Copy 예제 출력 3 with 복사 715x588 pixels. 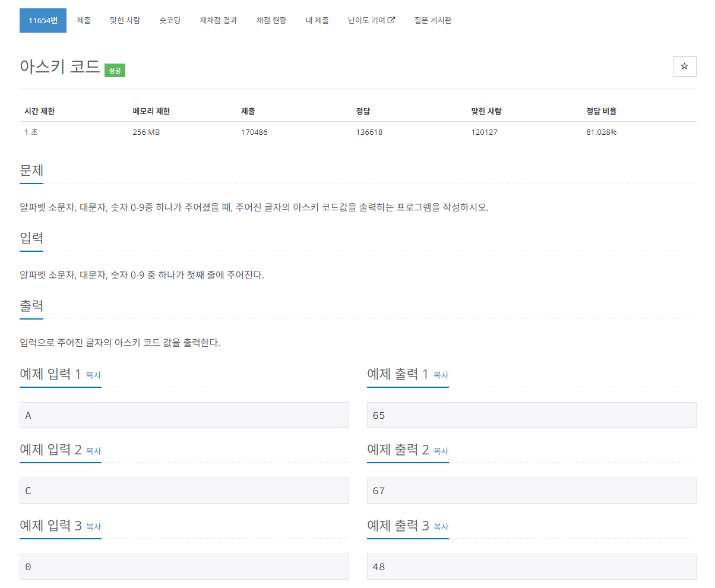click(441, 527)
